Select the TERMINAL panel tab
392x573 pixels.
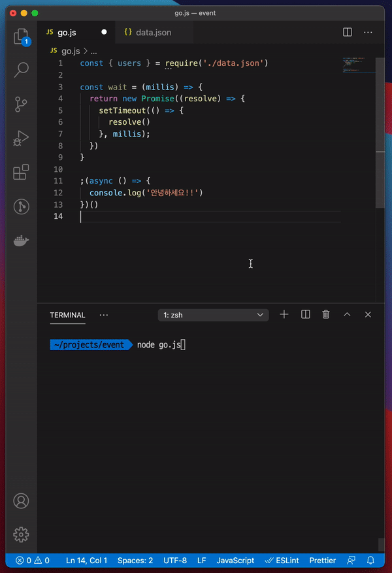[67, 315]
